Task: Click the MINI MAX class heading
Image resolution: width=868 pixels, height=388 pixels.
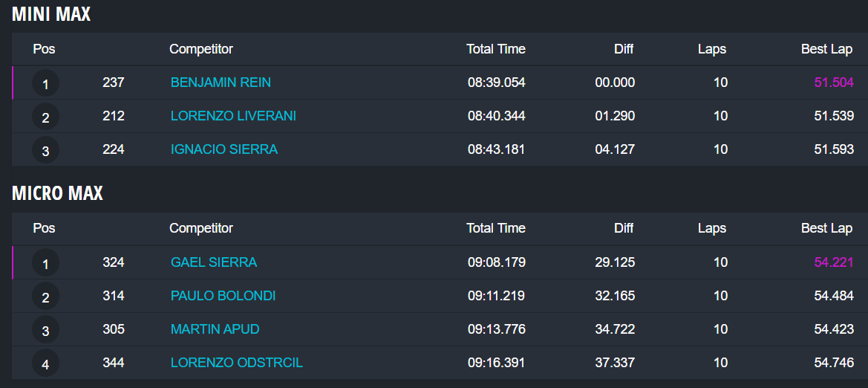Action: 51,13
